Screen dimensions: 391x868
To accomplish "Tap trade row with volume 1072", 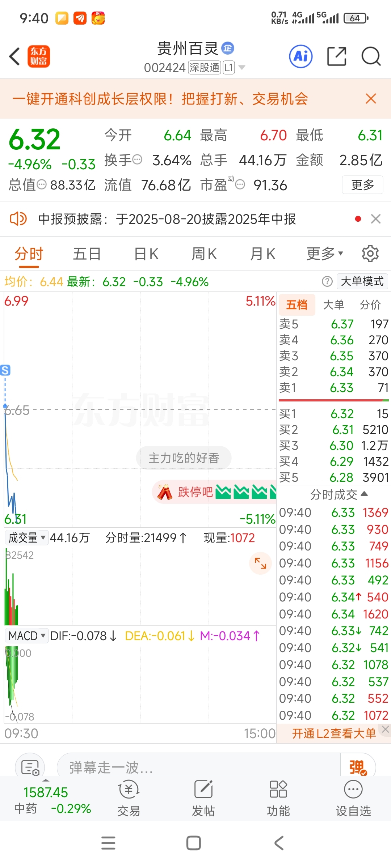I will coord(333,715).
